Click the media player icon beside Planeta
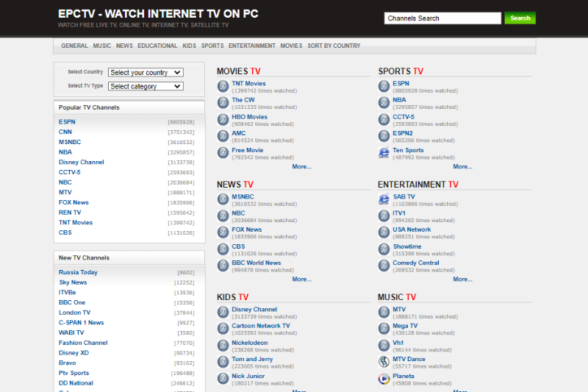This screenshot has width=588, height=392. click(x=384, y=379)
